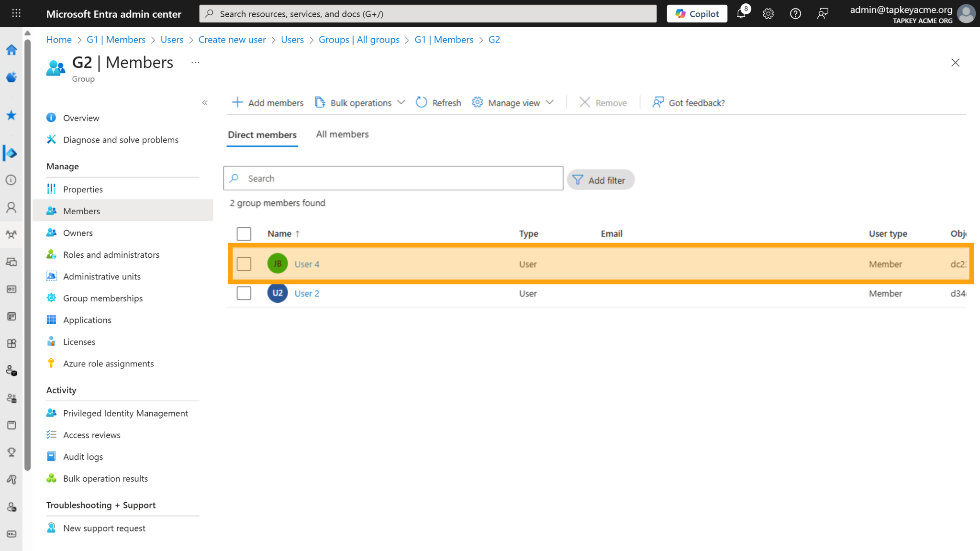Check the select all members checkbox
Screen dimensions: 980x551
pos(244,234)
